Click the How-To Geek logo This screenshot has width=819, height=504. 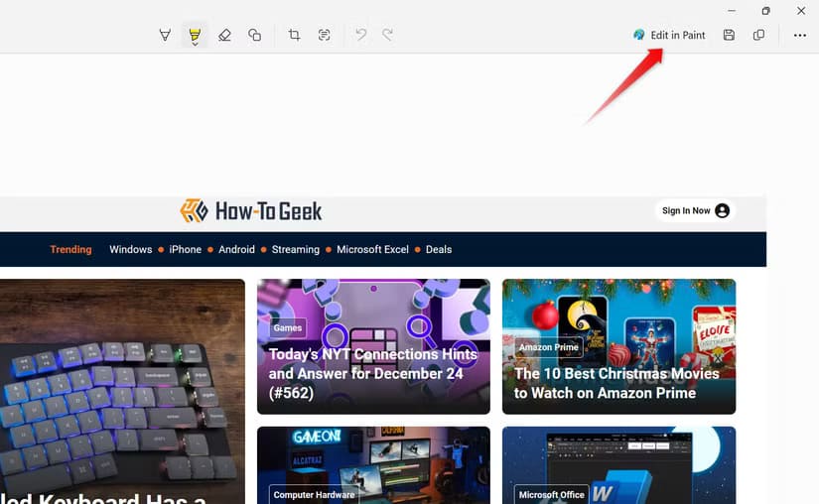tap(251, 210)
